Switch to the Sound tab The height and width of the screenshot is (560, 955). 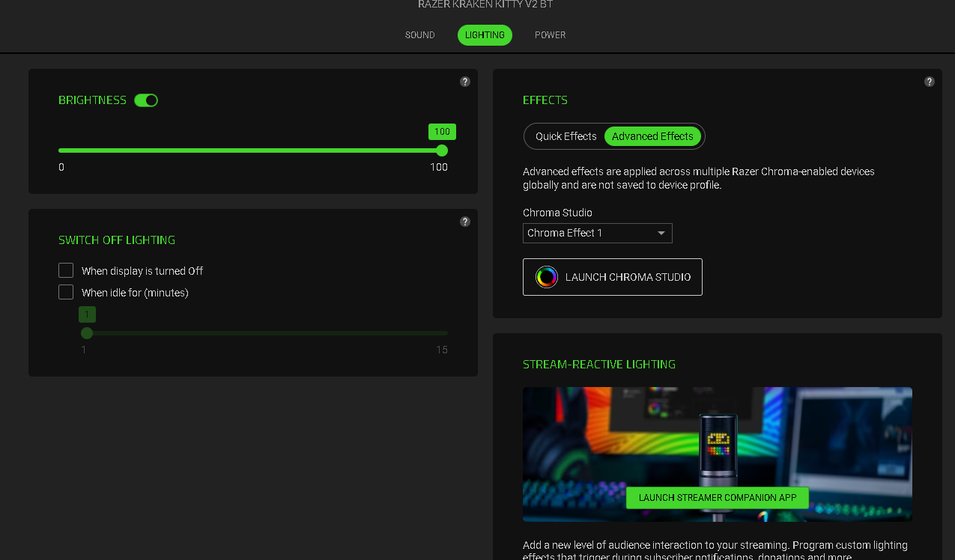(x=419, y=35)
